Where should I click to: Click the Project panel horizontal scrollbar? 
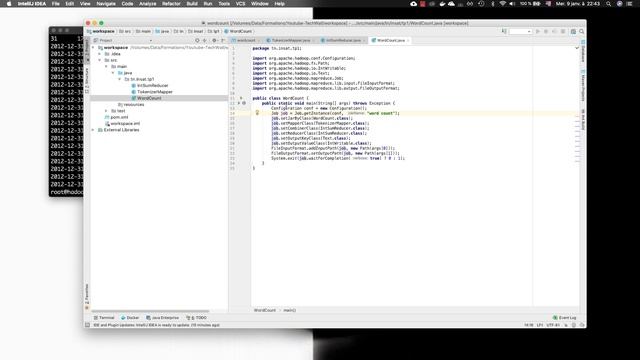pos(152,311)
